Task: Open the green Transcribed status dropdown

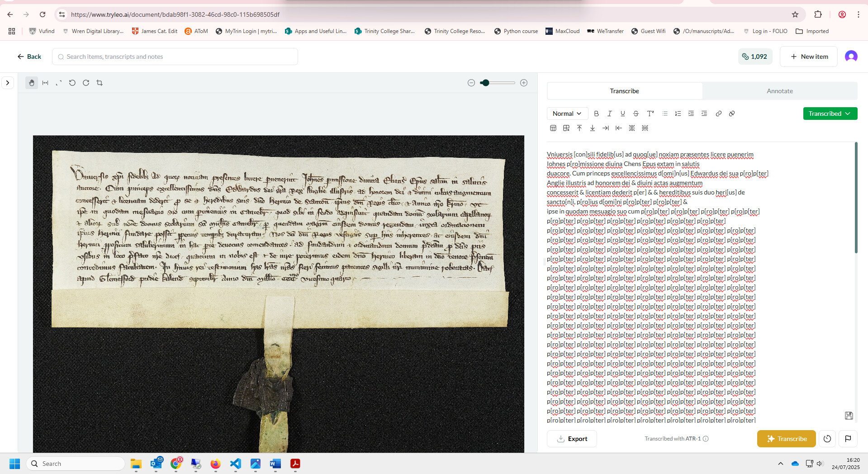Action: [830, 114]
